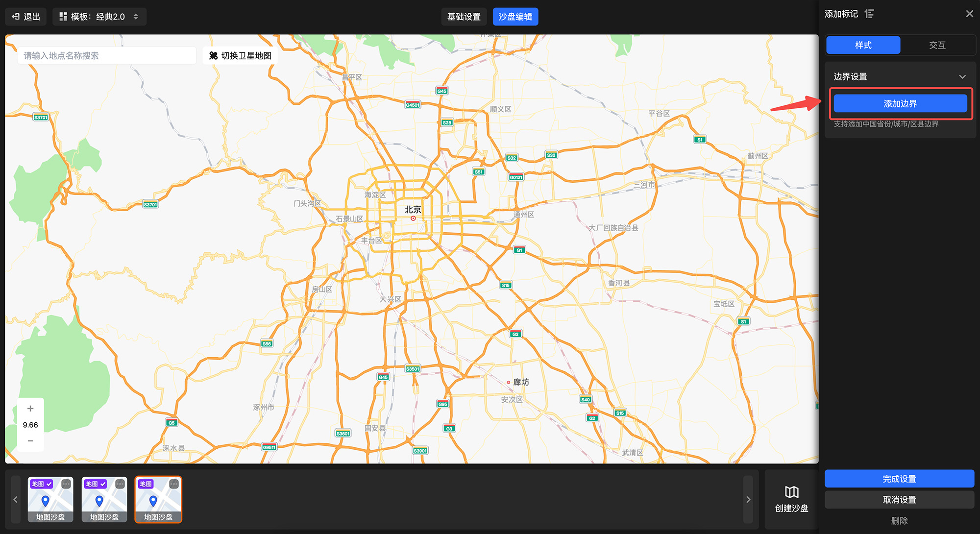Collapse the 边界设置 section chevron

tap(962, 77)
